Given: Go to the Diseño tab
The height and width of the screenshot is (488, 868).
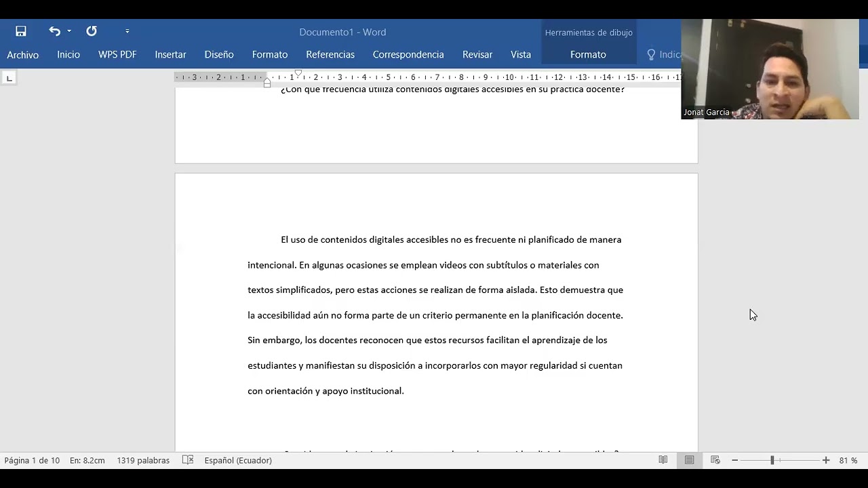Looking at the screenshot, I should [x=219, y=54].
